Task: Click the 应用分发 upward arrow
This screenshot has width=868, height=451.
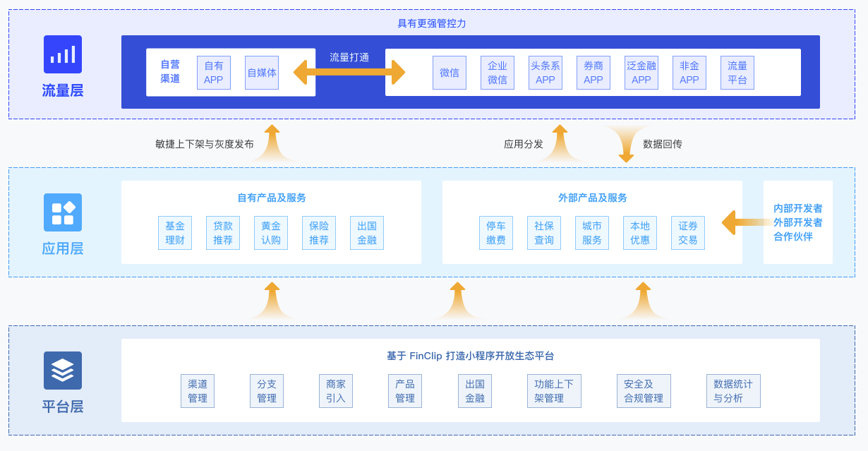Action: tap(560, 143)
